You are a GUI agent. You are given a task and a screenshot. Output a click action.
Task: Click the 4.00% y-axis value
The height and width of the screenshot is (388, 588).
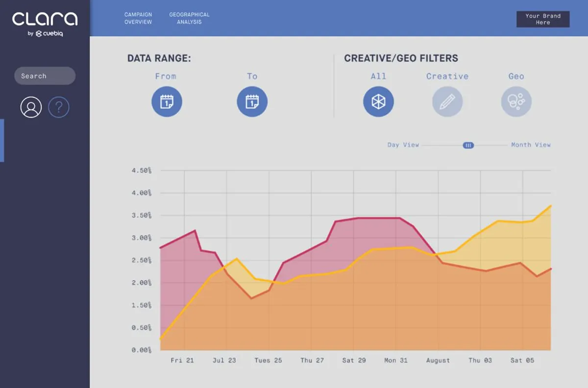(142, 193)
